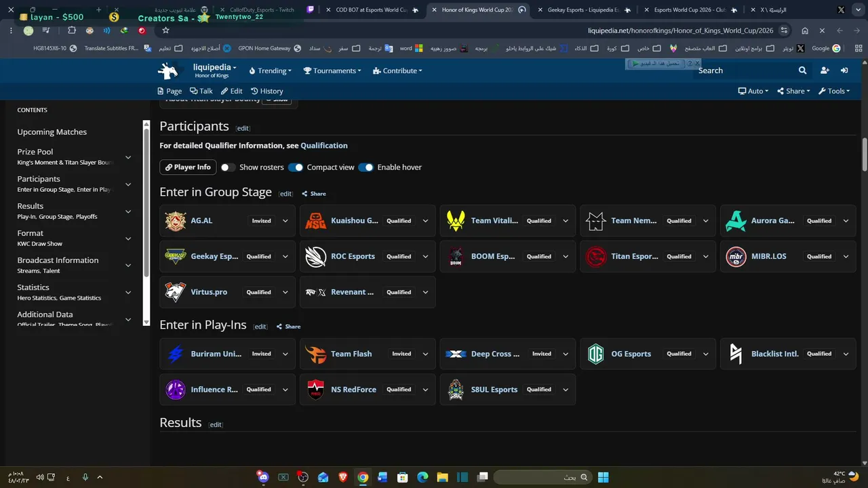
Task: Click the Buriram United lightning logo
Action: [176, 354]
